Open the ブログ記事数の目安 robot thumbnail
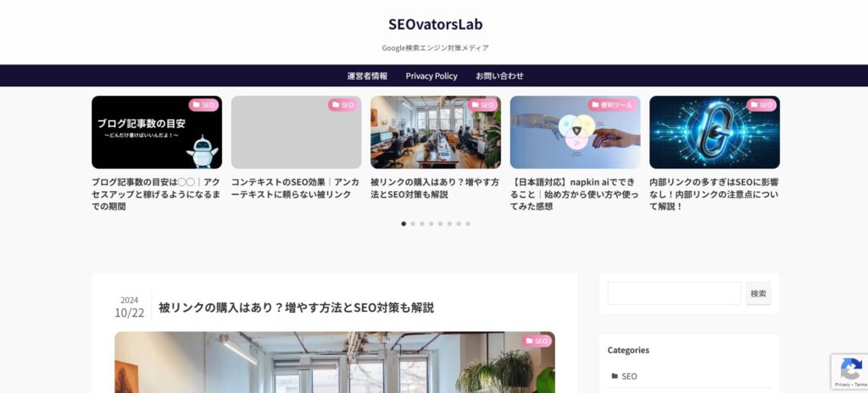 click(x=157, y=132)
